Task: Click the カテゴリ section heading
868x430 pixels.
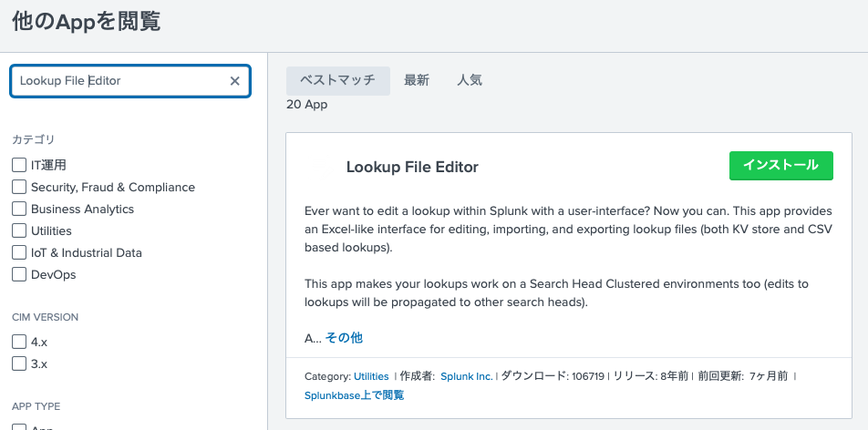Action: click(33, 139)
